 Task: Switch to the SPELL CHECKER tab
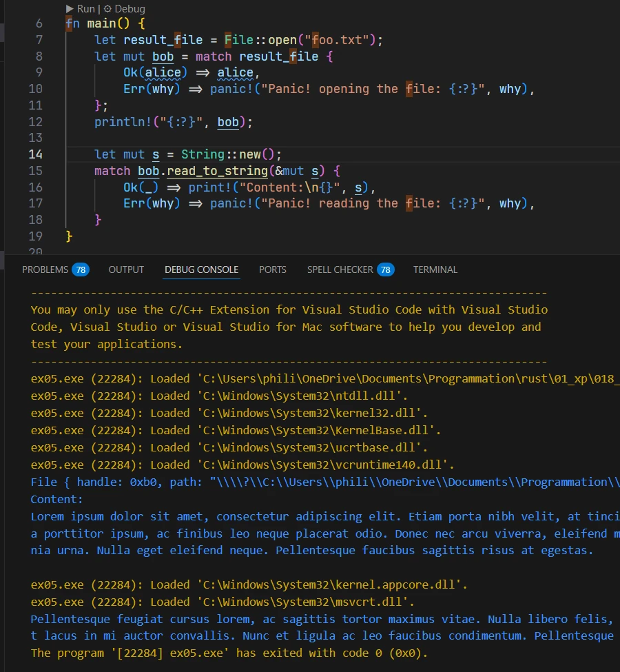coord(340,269)
